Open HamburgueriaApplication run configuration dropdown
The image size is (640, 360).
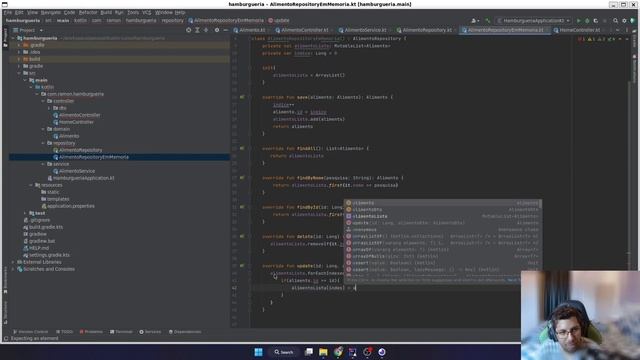pyautogui.click(x=533, y=20)
